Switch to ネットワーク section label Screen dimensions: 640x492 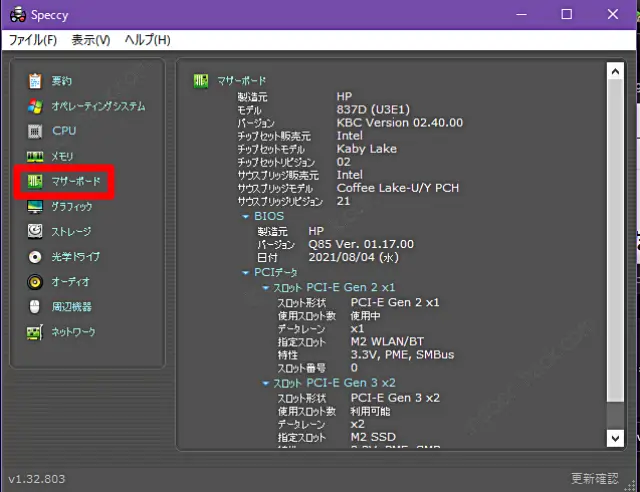73,332
